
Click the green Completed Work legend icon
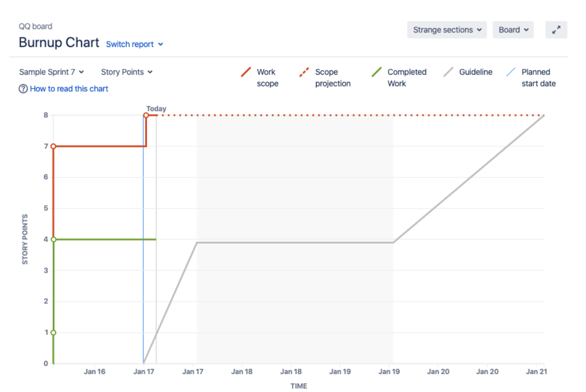(x=377, y=72)
